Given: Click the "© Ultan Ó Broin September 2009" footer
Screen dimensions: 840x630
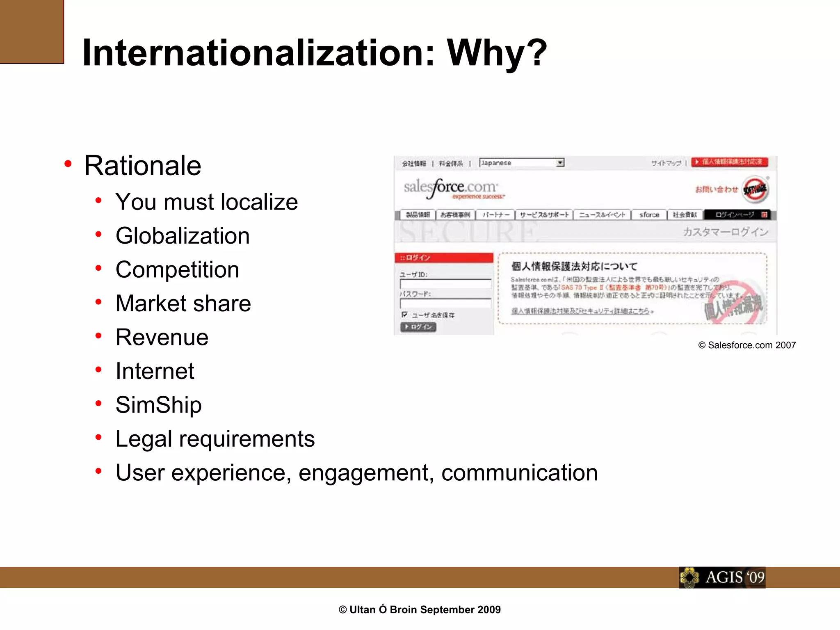Looking at the screenshot, I should click(x=420, y=610).
